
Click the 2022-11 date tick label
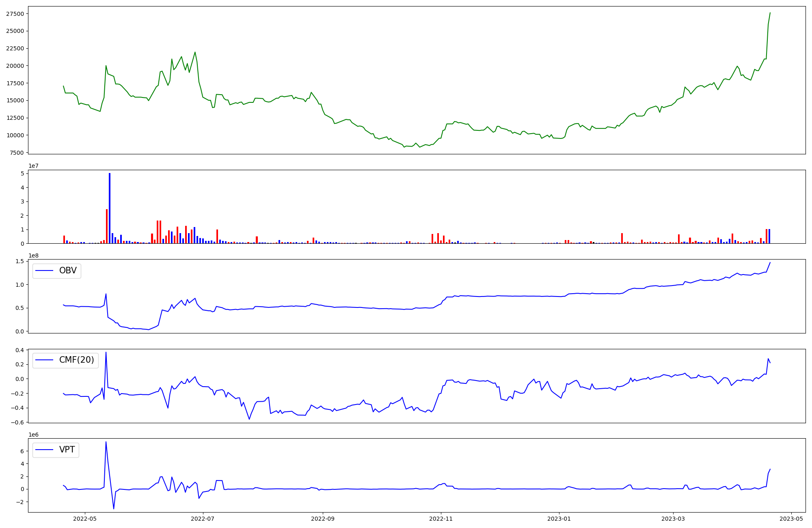[441, 519]
